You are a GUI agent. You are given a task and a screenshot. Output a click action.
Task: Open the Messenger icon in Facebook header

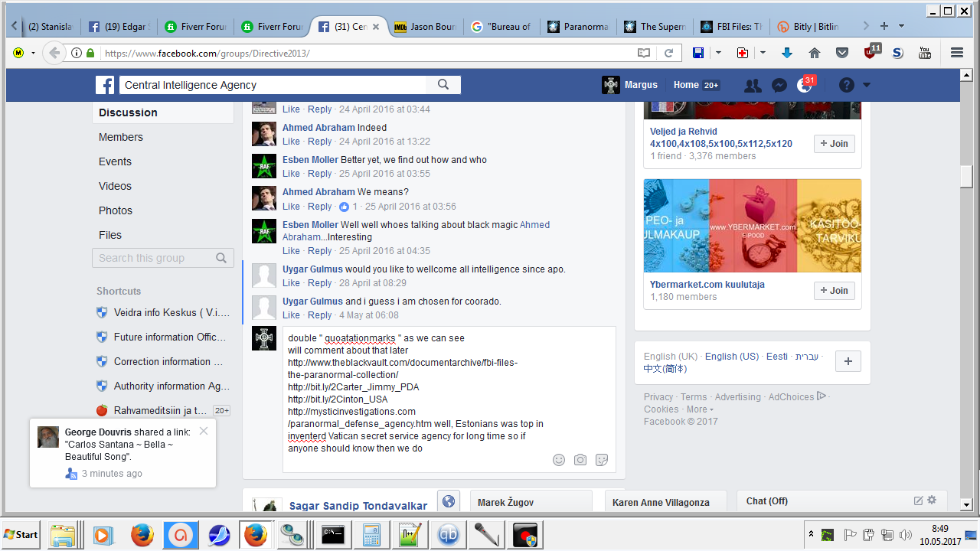(779, 86)
